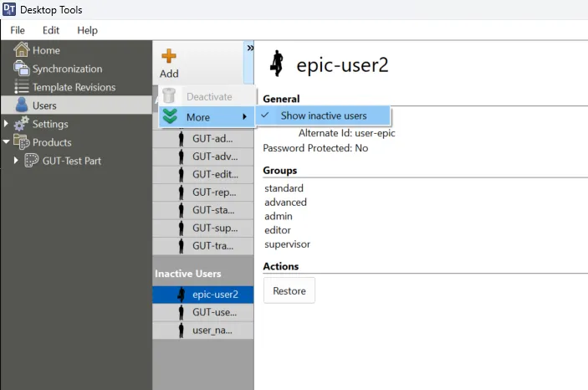Click the GUT-Test Part puzzle icon
The height and width of the screenshot is (390, 588).
32,161
